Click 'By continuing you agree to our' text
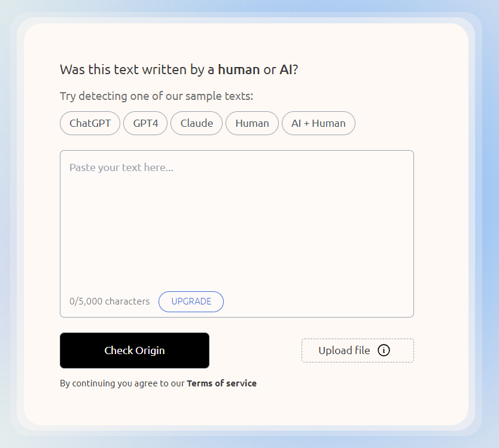The width and height of the screenshot is (499, 448). [x=122, y=383]
